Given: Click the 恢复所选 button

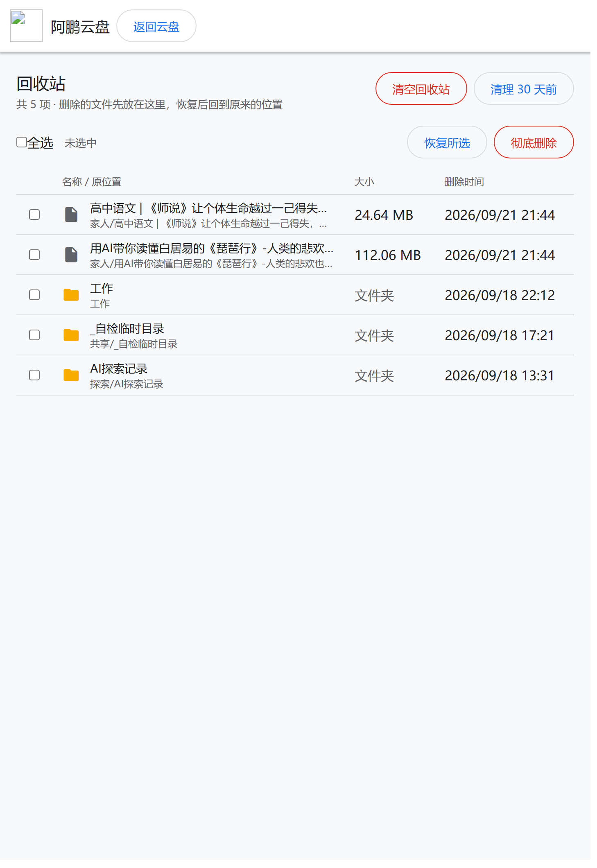Looking at the screenshot, I should click(x=447, y=142).
